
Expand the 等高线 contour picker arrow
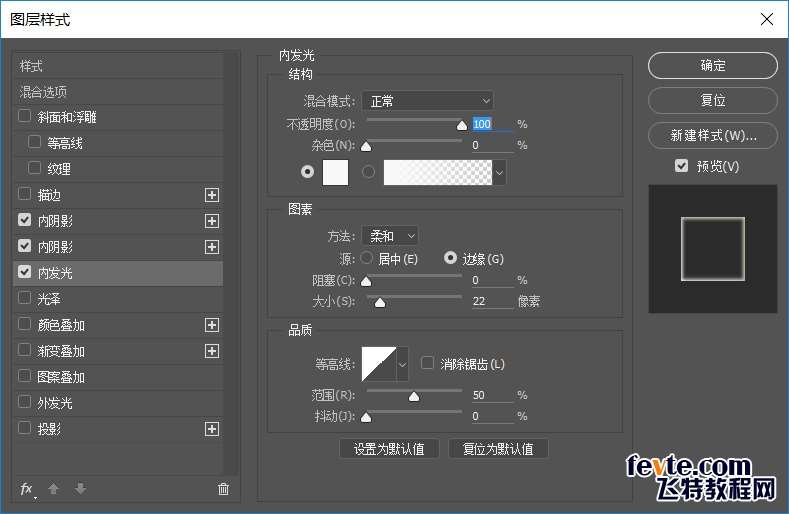(x=403, y=365)
